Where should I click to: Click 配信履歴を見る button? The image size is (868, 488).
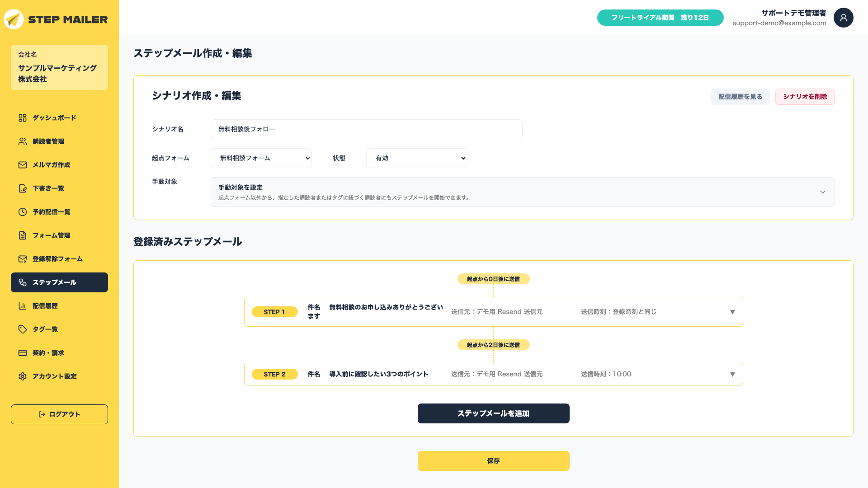coord(740,97)
